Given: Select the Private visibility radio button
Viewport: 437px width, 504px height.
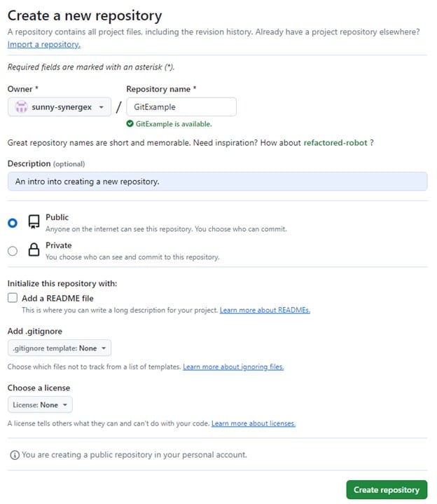Looking at the screenshot, I should 13,251.
